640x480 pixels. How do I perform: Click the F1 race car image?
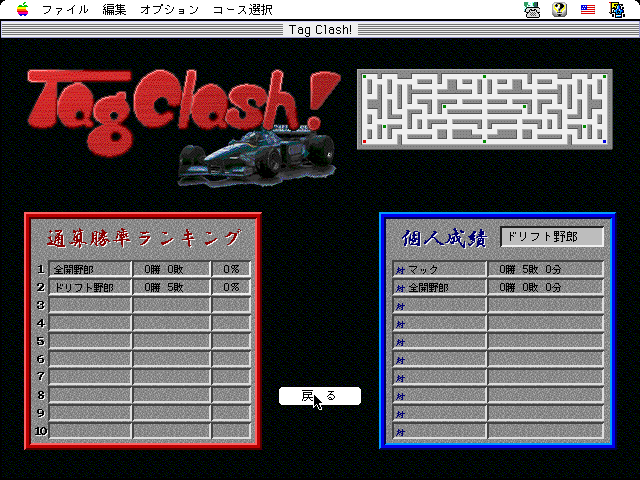[257, 157]
